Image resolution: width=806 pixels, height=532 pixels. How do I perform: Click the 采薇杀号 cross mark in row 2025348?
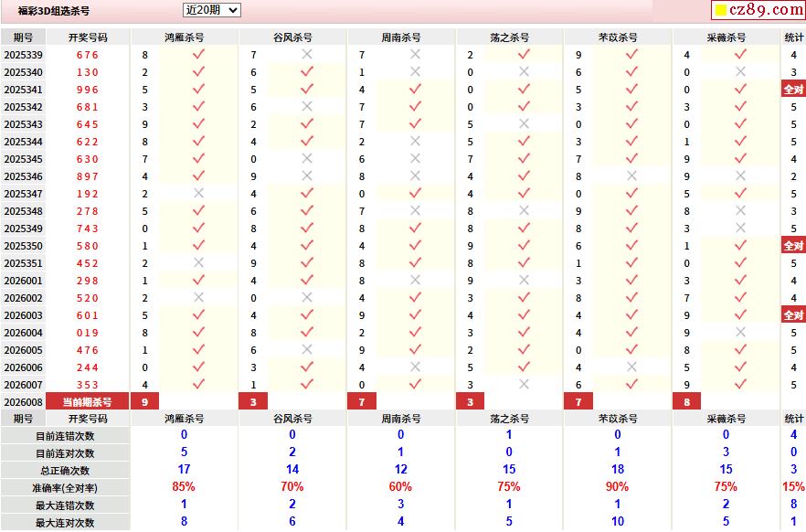click(x=740, y=211)
